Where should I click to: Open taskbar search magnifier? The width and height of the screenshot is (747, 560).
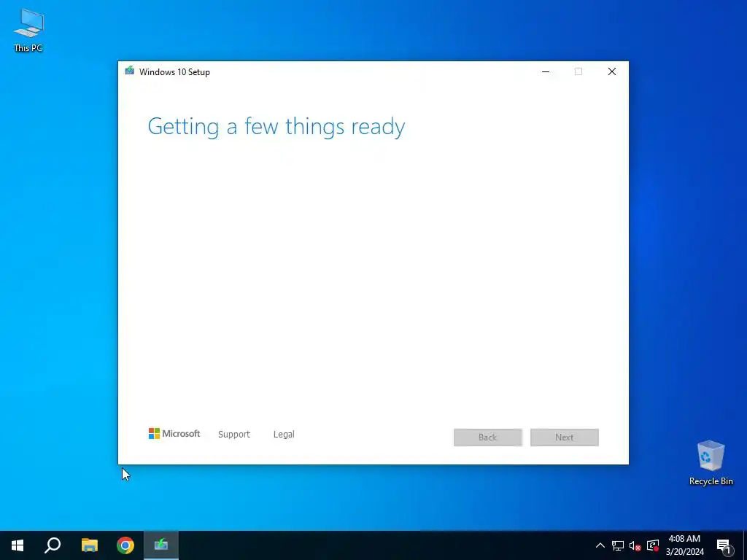(x=53, y=545)
